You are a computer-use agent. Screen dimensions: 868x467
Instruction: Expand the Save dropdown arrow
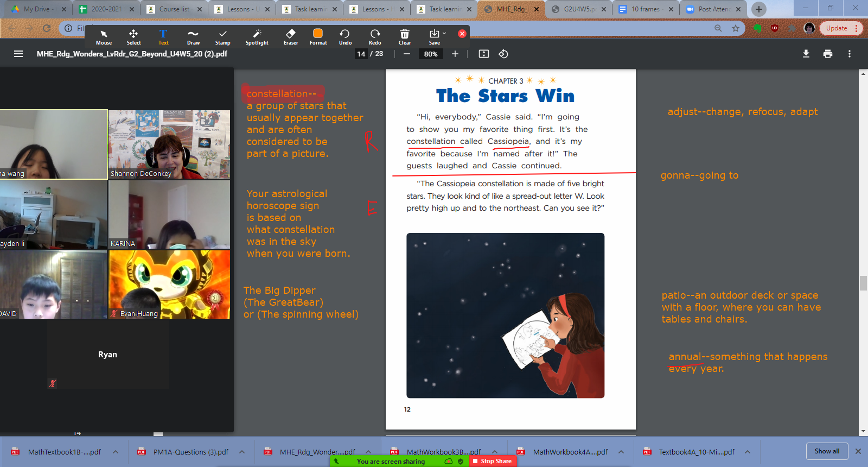(x=444, y=33)
